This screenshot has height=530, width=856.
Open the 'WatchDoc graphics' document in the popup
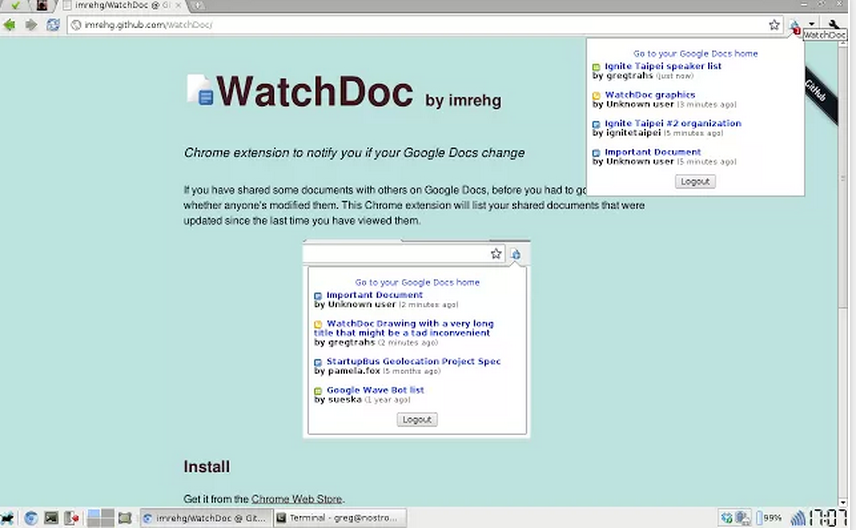[x=650, y=95]
